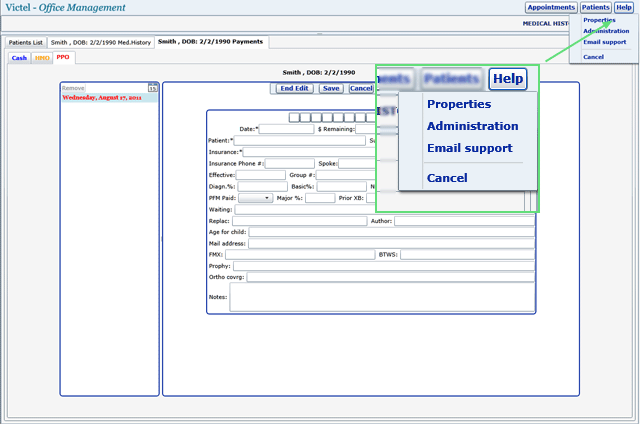
Task: Click into the Notes text area
Action: pos(382,297)
